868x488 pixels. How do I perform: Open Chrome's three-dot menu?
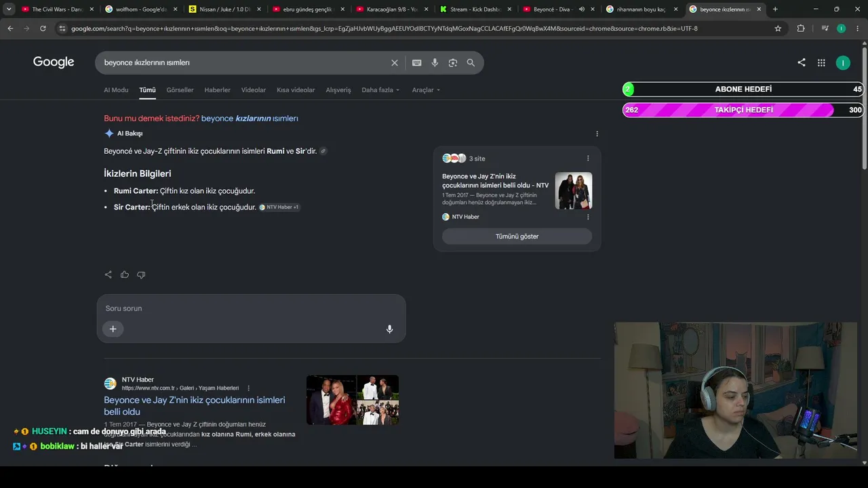coord(857,28)
